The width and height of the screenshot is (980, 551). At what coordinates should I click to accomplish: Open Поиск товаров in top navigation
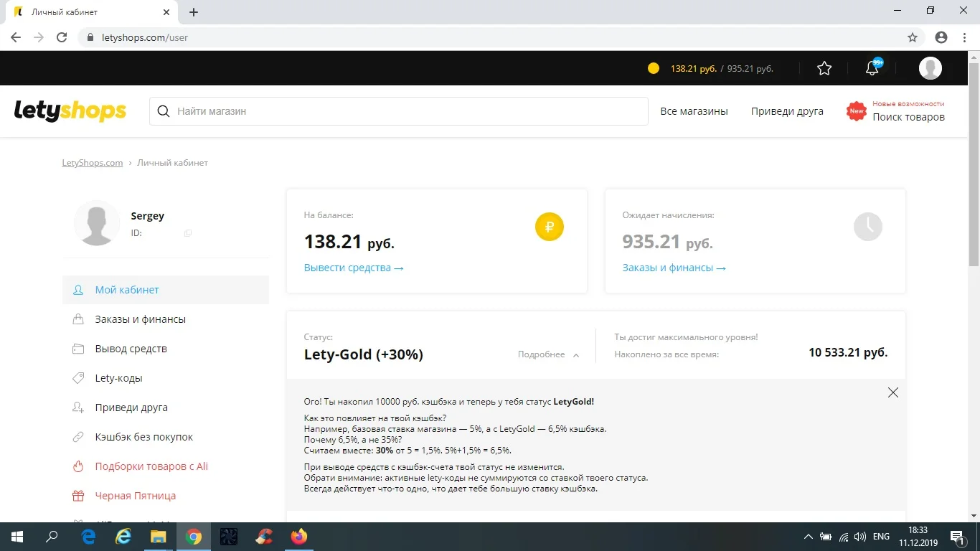pos(908,117)
